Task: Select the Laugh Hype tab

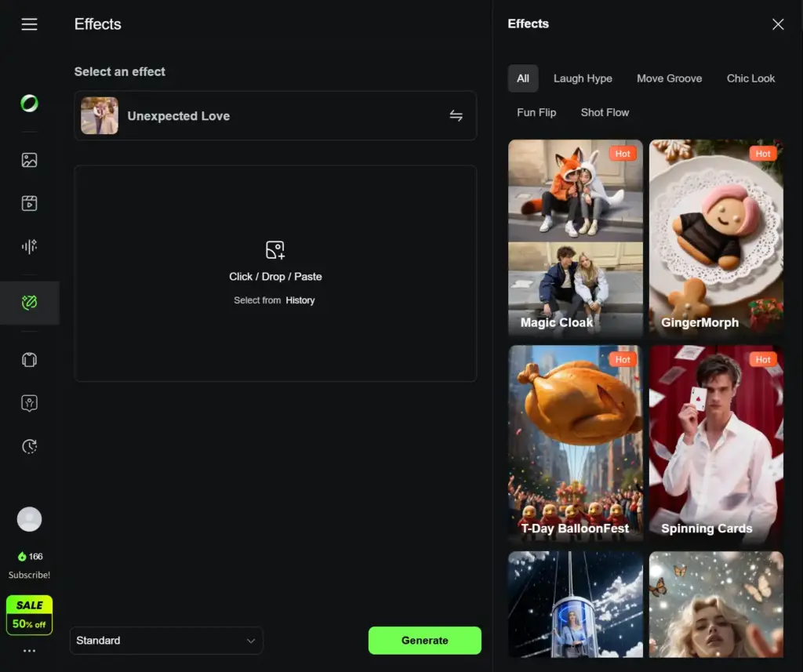Action: [x=583, y=78]
